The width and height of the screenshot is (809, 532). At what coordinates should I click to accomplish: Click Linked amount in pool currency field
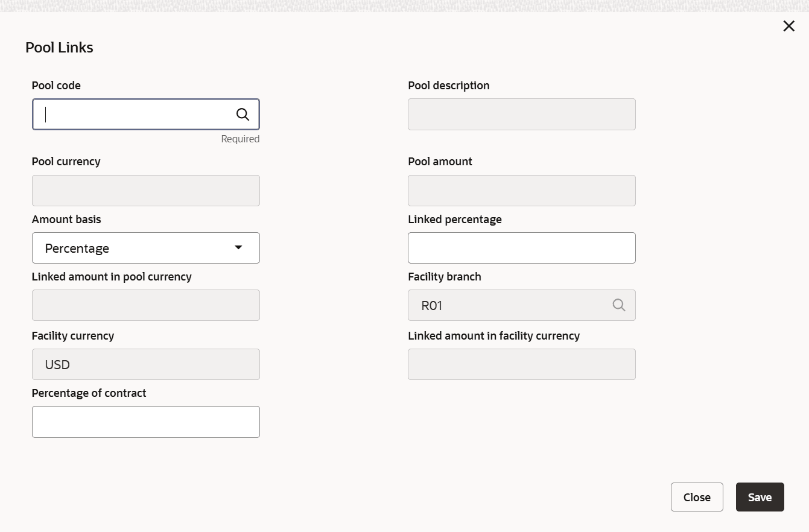(145, 305)
